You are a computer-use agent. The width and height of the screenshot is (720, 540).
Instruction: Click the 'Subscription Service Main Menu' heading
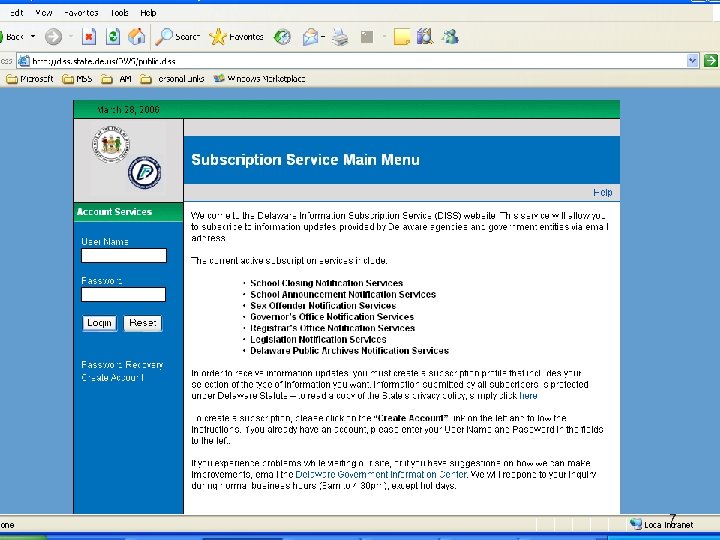click(x=305, y=159)
